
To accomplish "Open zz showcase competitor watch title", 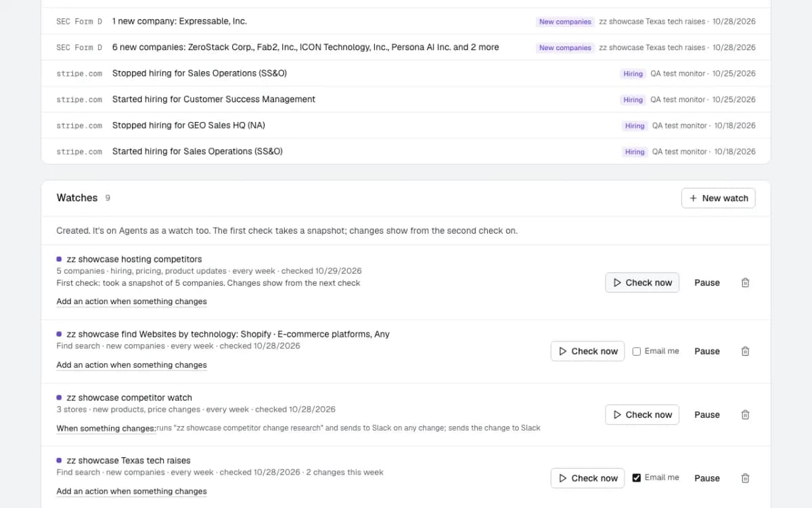I will click(129, 398).
